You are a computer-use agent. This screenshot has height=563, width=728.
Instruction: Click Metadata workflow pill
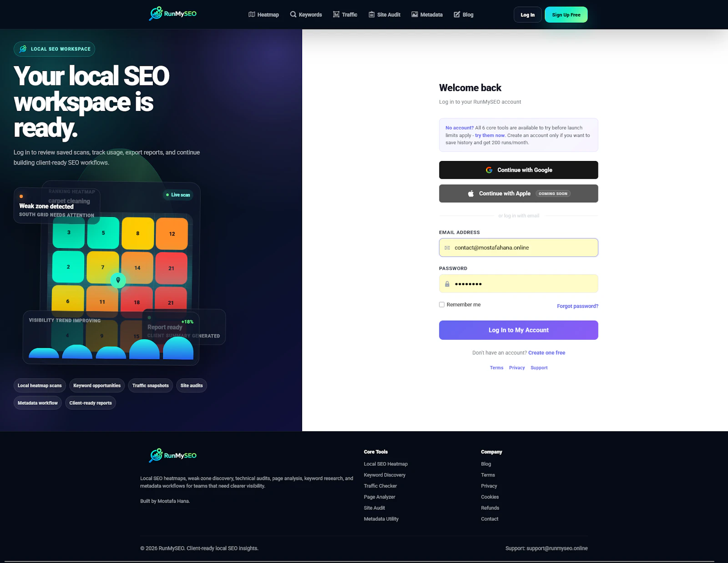pyautogui.click(x=38, y=403)
